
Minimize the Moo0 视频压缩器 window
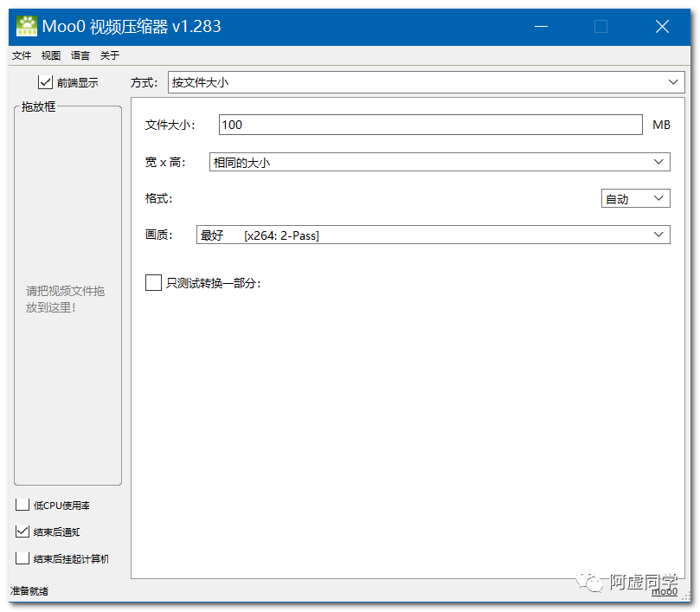(x=541, y=27)
